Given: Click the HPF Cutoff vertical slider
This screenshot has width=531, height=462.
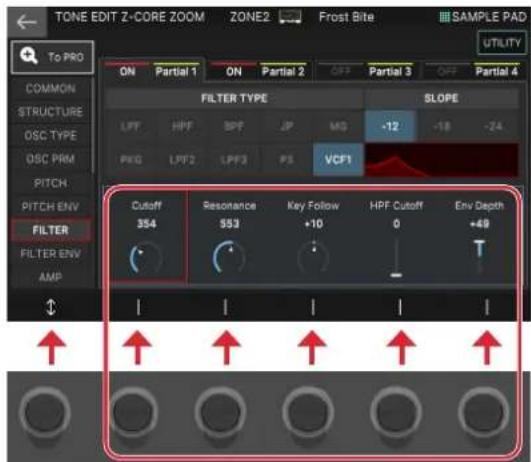Looking at the screenshot, I should 396,258.
